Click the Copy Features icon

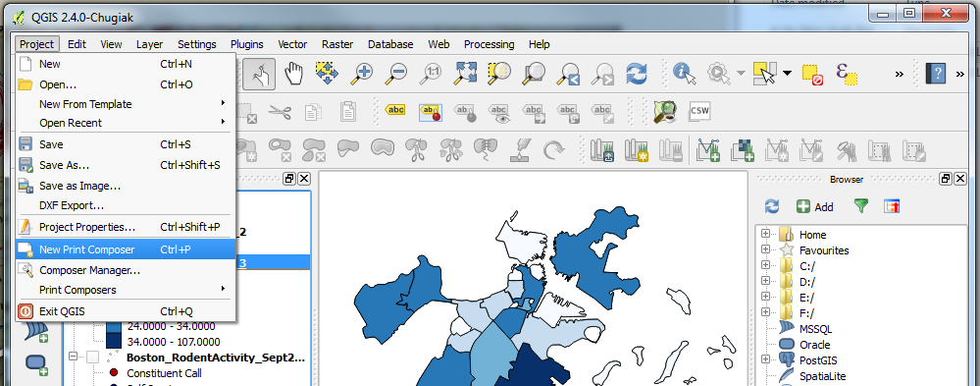pyautogui.click(x=313, y=112)
